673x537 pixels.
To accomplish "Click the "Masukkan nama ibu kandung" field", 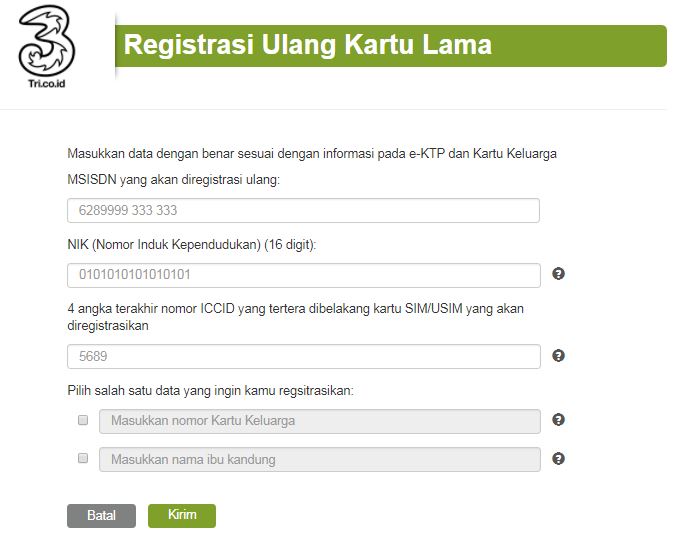I will pos(320,460).
